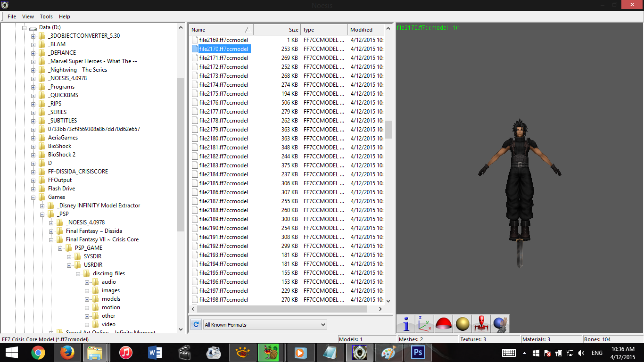
Task: Open Microsoft Word from the taskbar
Action: pos(155,353)
